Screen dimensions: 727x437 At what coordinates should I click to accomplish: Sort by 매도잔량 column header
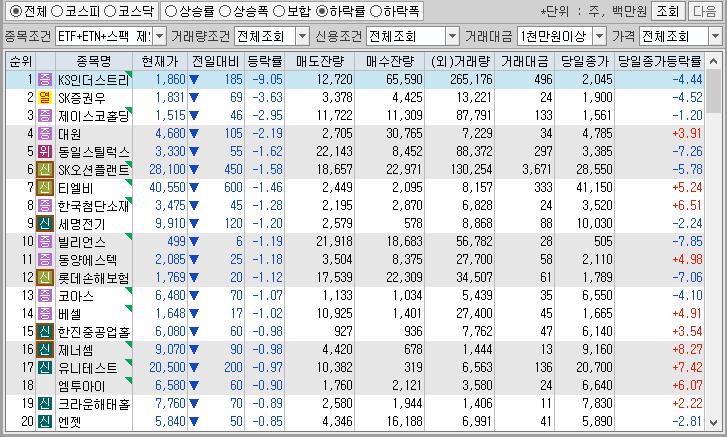pyautogui.click(x=319, y=61)
